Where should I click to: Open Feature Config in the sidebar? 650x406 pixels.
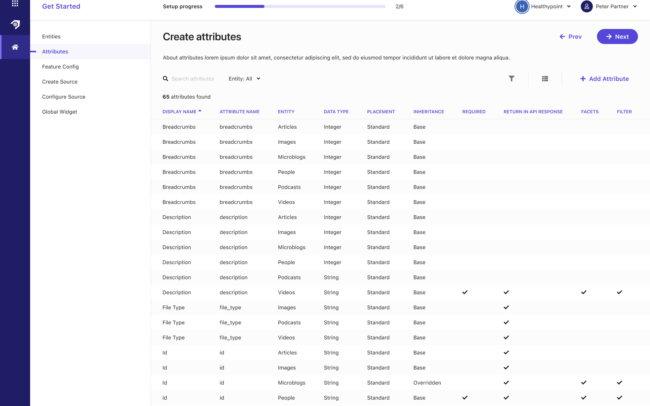point(60,66)
